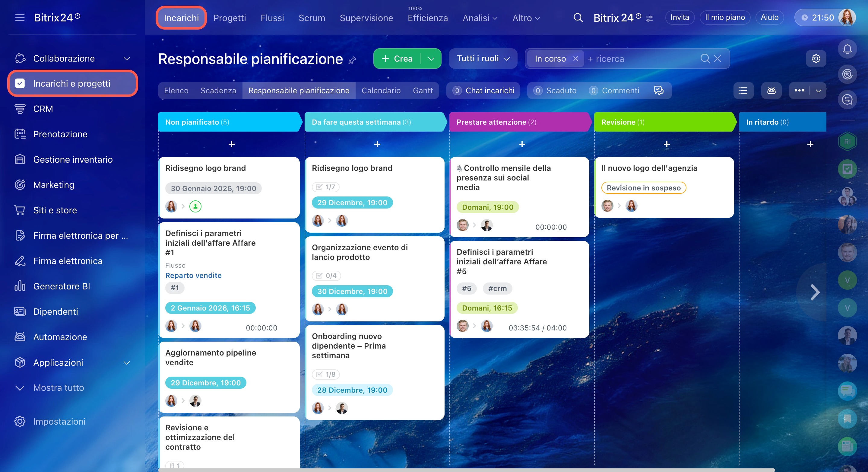Pin the Responsabile pianificazione page

click(x=352, y=60)
